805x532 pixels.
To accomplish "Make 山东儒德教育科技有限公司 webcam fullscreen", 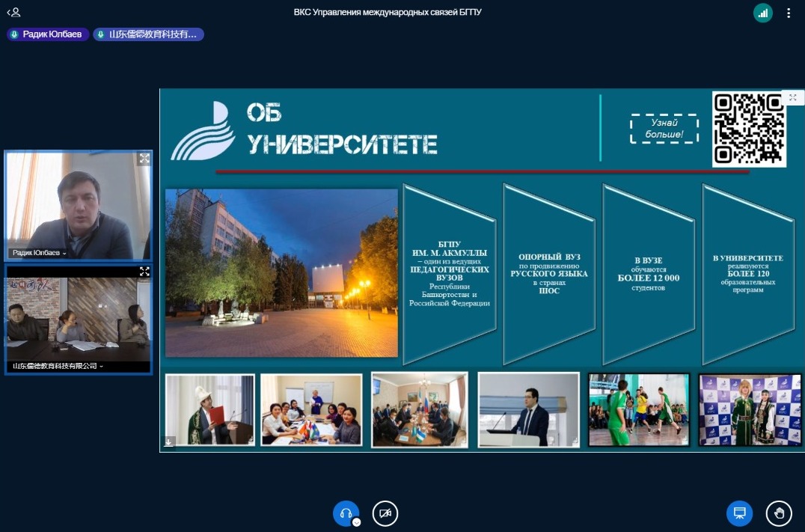I will (144, 272).
